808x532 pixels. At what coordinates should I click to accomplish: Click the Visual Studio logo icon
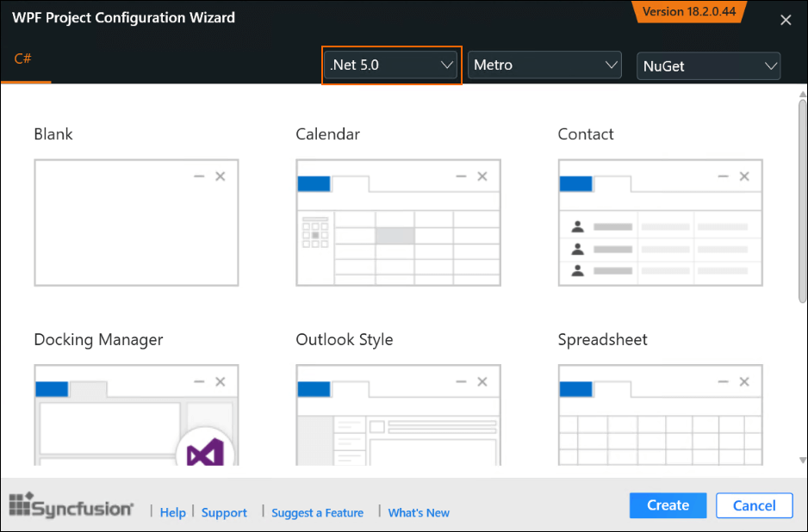coord(206,450)
